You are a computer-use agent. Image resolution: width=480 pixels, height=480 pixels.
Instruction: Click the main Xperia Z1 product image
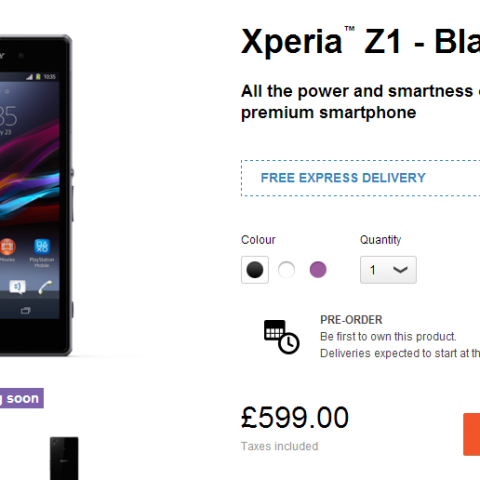[x=36, y=195]
